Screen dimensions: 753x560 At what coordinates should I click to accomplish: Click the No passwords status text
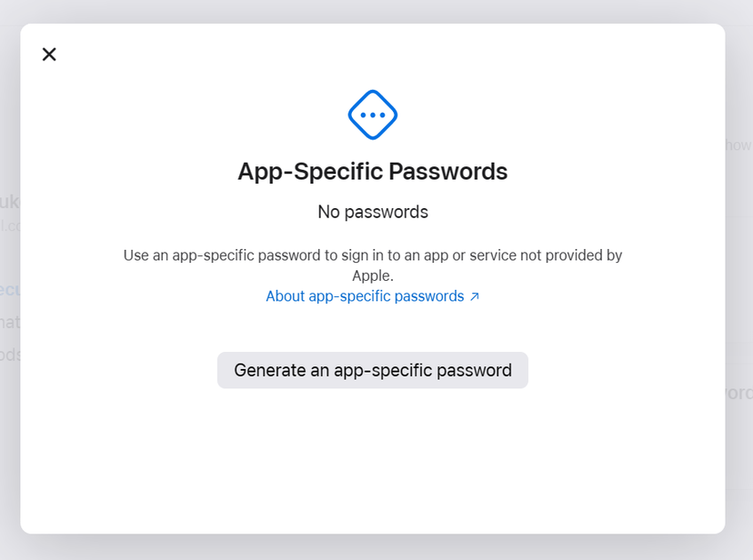point(373,211)
